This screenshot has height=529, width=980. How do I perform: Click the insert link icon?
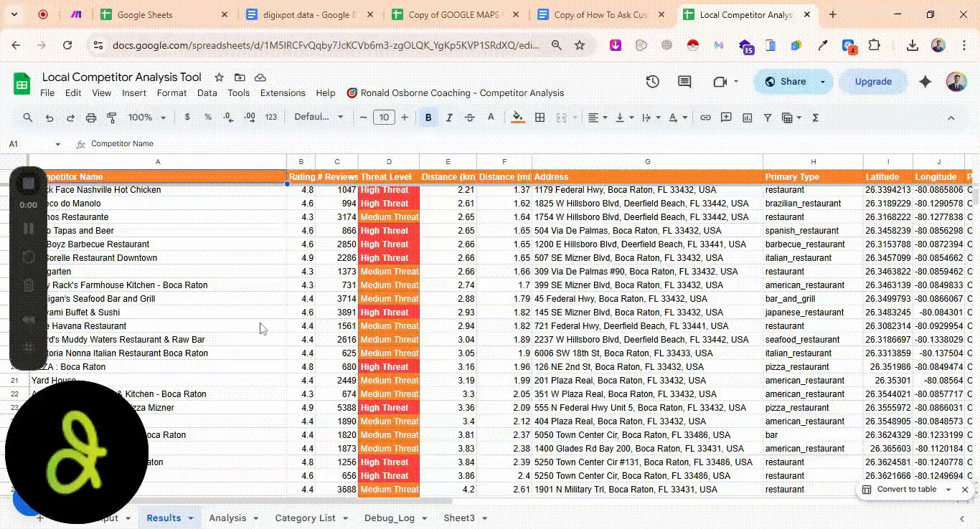(x=705, y=118)
